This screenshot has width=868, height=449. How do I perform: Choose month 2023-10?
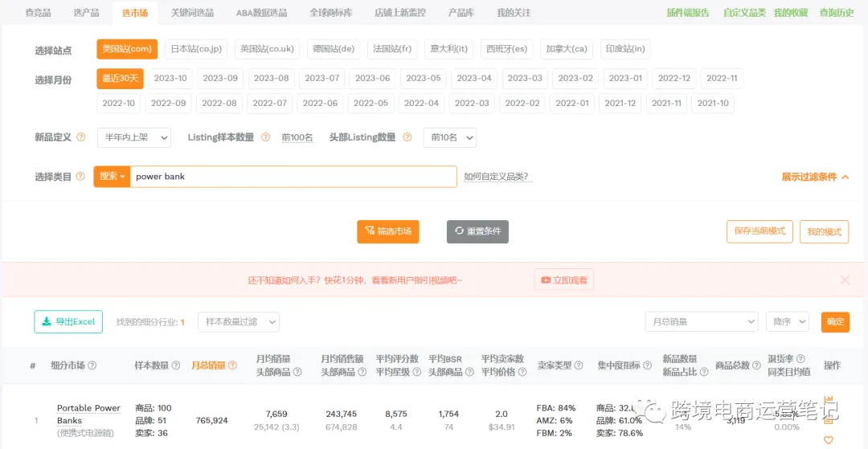point(170,79)
